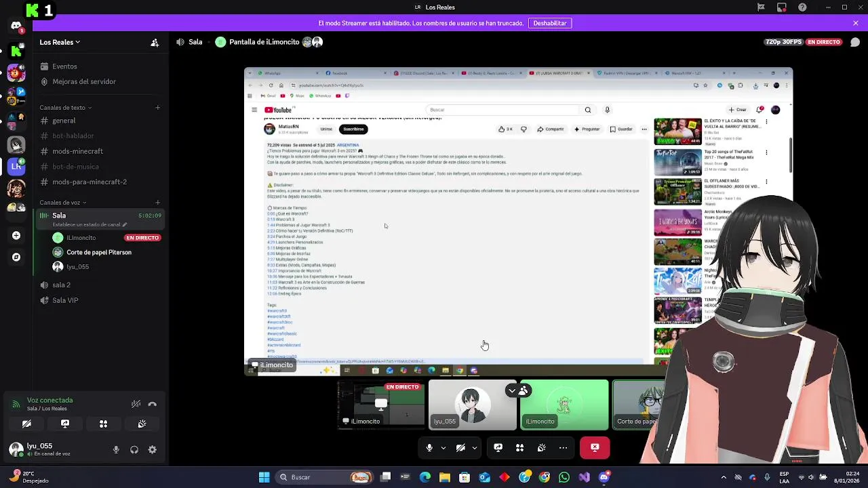Screen dimensions: 868x488
Task: Toggle camera in the call controls bar
Action: point(460,447)
